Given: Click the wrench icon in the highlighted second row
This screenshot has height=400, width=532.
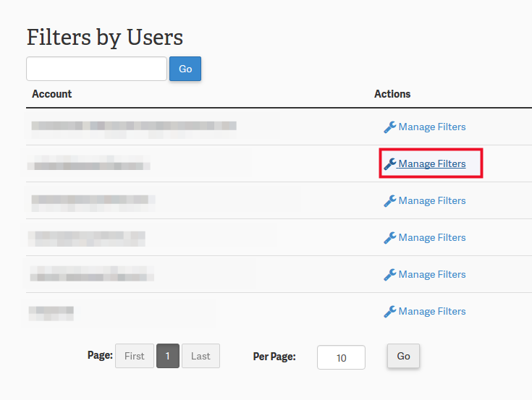Looking at the screenshot, I should [x=389, y=164].
